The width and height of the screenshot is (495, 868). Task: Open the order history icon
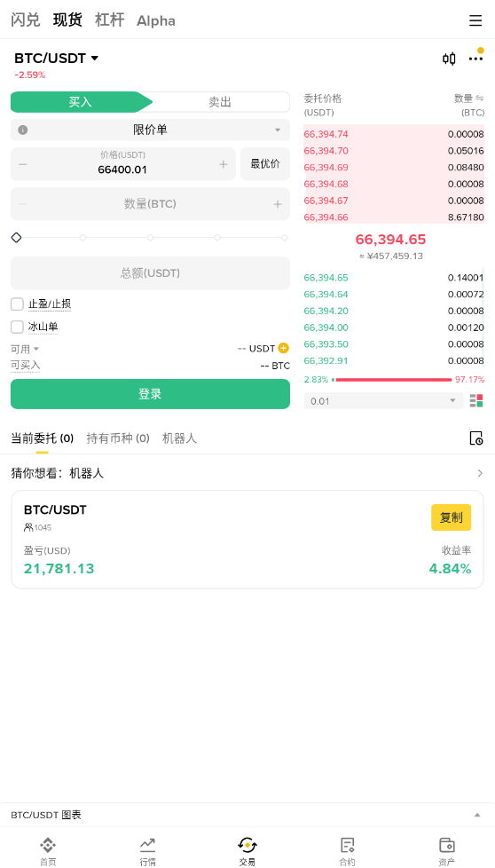[x=475, y=438]
